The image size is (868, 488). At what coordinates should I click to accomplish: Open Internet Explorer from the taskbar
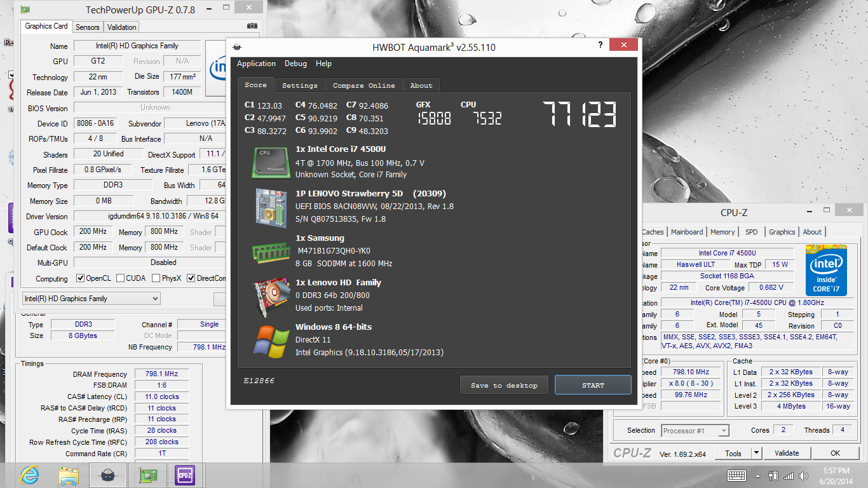29,475
